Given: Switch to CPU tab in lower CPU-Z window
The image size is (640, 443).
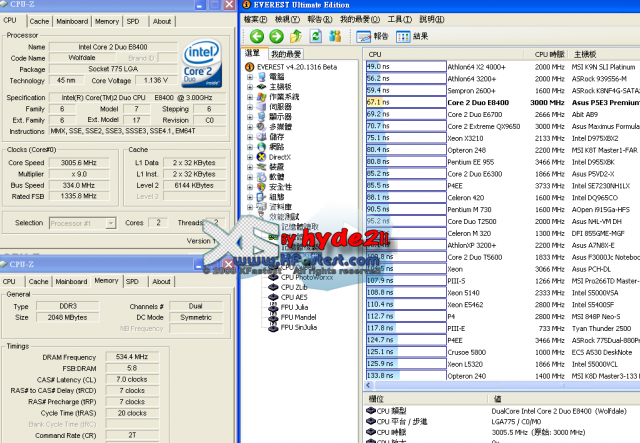Looking at the screenshot, I should pyautogui.click(x=9, y=281).
